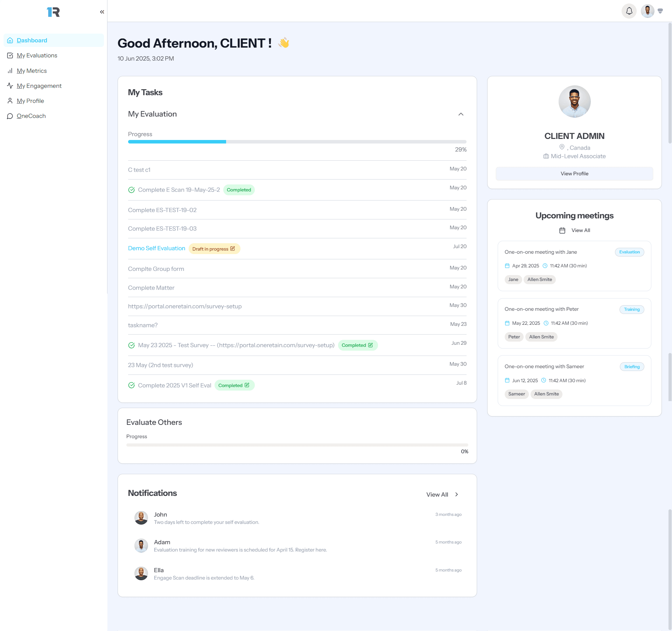Screen dimensions: 672x631
Task: Open the account dropdown arrow
Action: [660, 11]
